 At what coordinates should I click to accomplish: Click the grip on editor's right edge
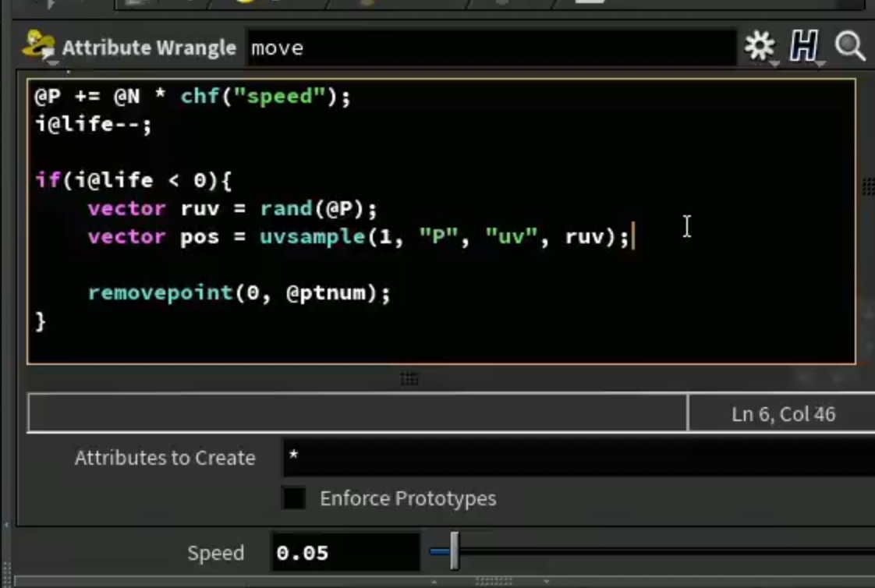868,186
